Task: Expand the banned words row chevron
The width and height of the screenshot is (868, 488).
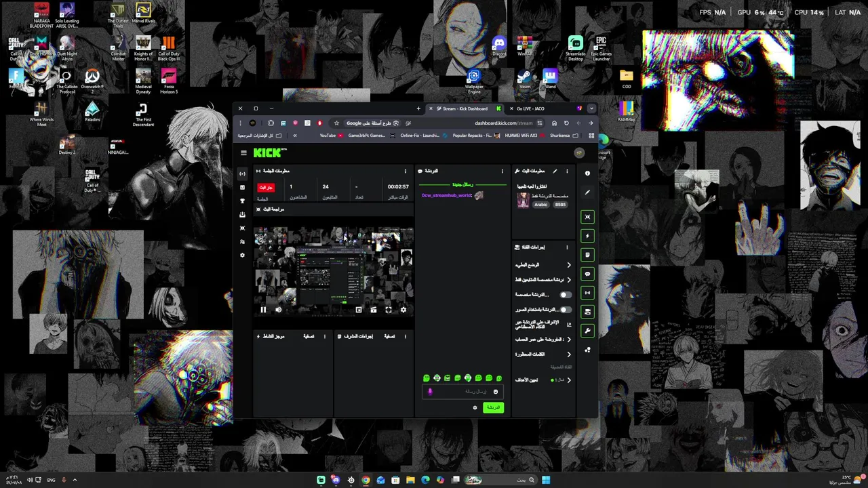Action: [568, 354]
